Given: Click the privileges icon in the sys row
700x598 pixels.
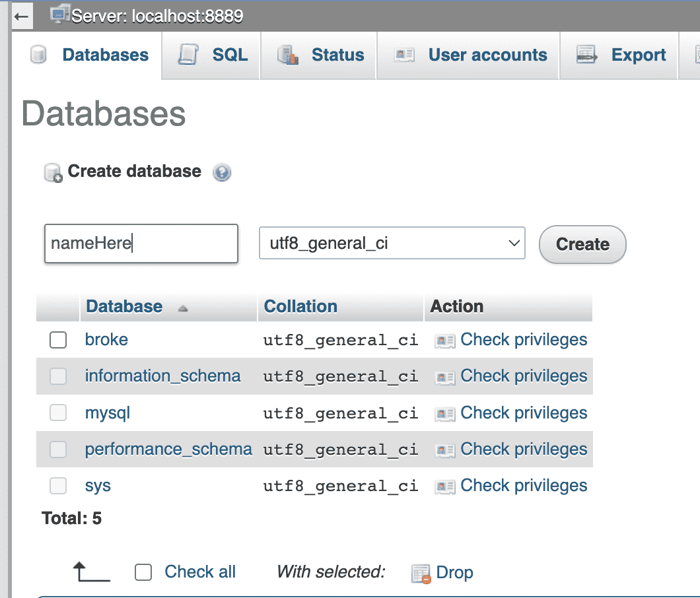Looking at the screenshot, I should 445,486.
